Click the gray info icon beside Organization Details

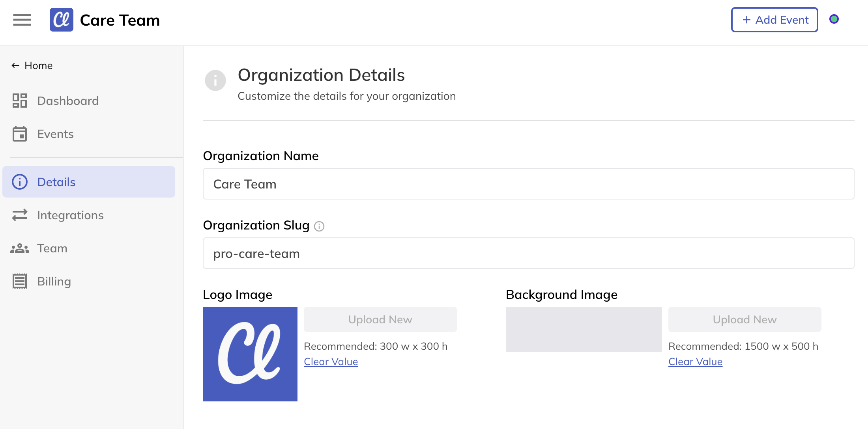click(x=215, y=80)
